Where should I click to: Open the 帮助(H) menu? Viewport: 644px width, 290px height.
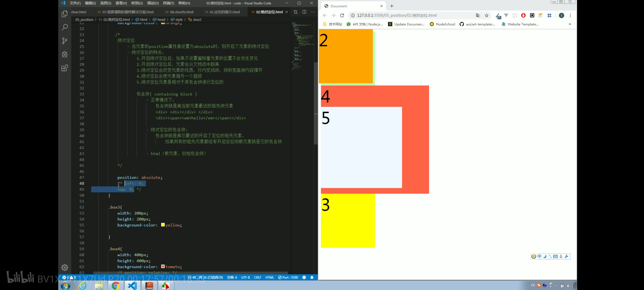click(x=184, y=3)
